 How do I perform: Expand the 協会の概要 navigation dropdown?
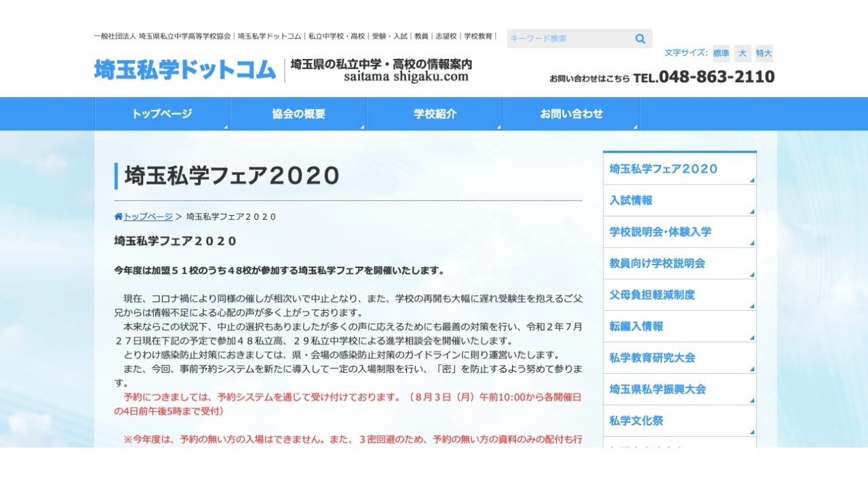pyautogui.click(x=298, y=113)
